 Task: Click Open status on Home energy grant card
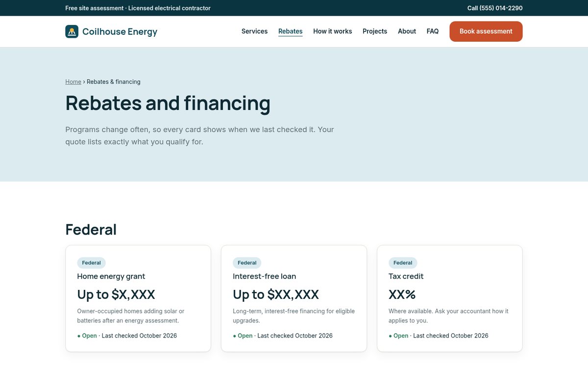click(x=87, y=336)
